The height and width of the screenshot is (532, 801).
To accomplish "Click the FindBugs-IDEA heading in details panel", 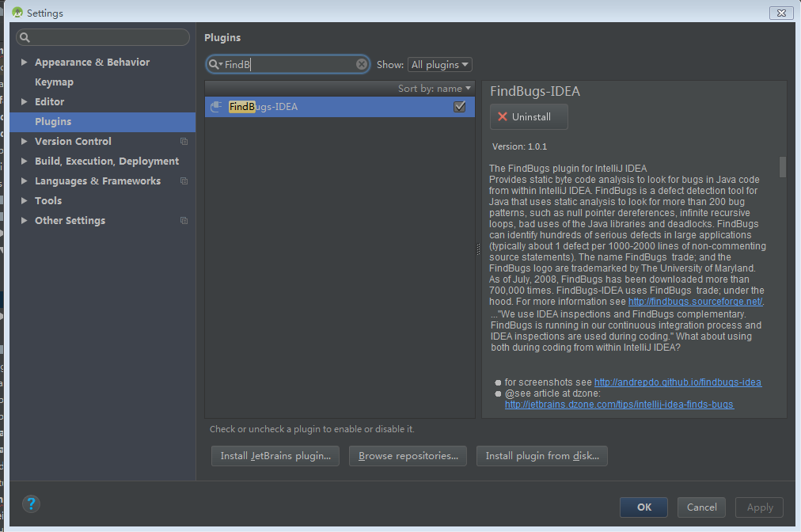I will [535, 92].
